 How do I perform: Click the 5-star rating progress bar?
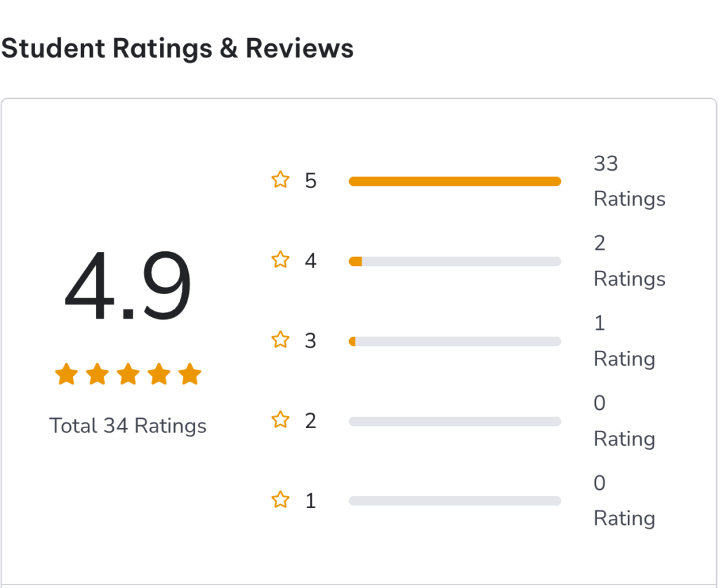[455, 182]
